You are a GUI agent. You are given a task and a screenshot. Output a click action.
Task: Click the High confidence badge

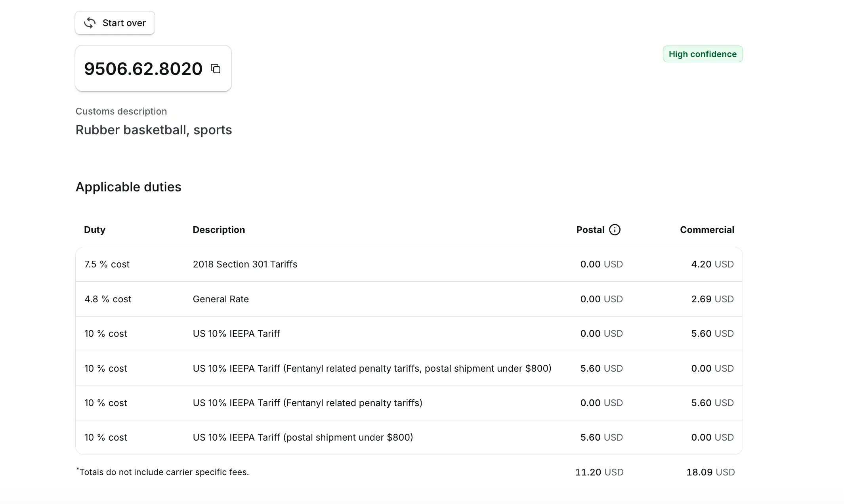[703, 54]
